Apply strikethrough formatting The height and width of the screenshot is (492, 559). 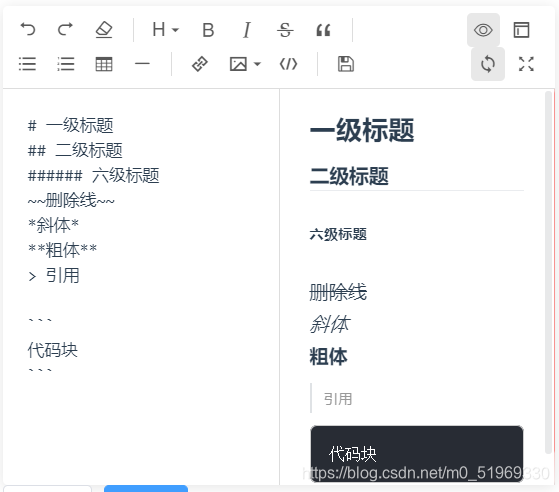point(285,30)
